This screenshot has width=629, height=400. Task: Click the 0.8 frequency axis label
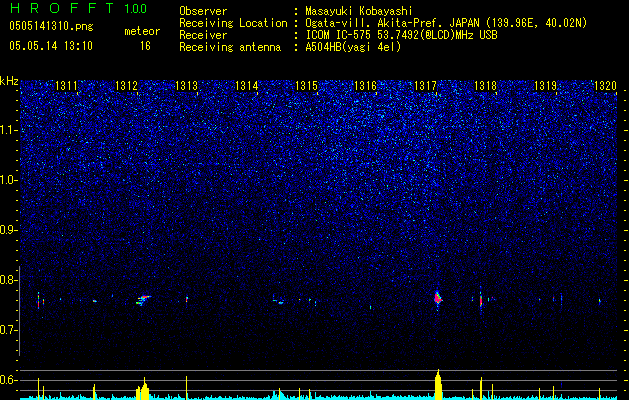[x=9, y=280]
